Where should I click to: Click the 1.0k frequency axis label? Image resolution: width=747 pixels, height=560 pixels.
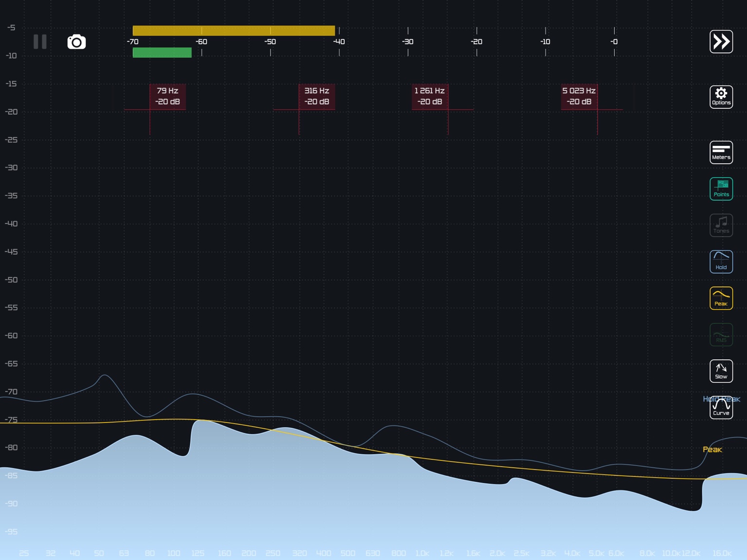(x=422, y=553)
